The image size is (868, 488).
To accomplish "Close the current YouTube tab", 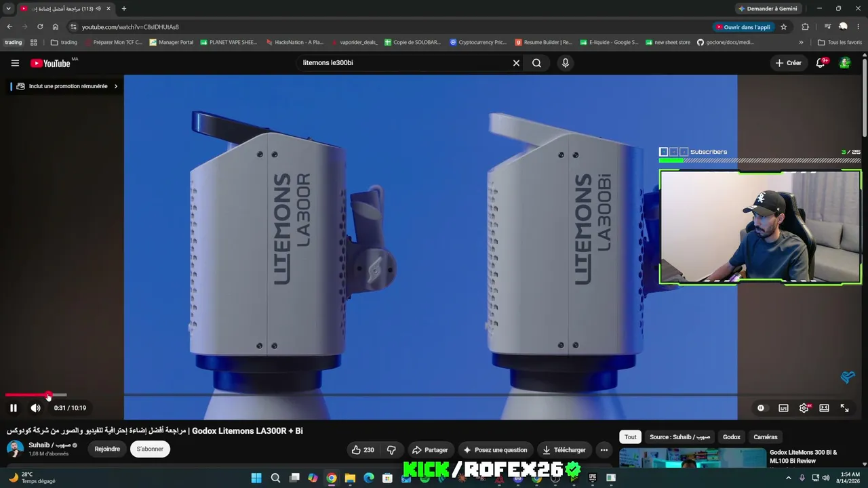I will [108, 9].
